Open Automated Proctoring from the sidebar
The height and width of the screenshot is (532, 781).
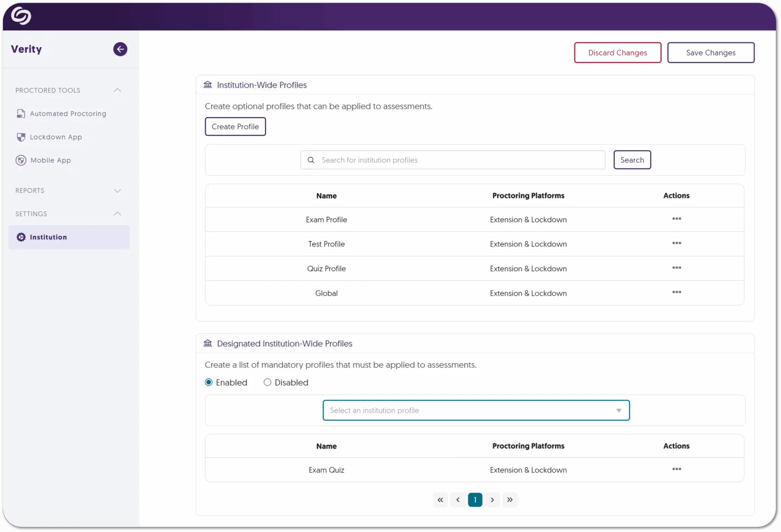tap(68, 113)
